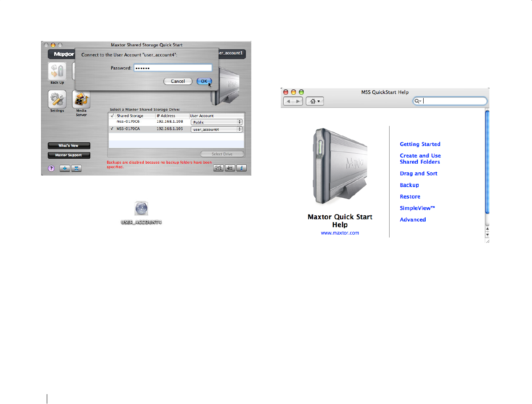Zoom the MSS QuickStart Help window
The height and width of the screenshot is (404, 532).
pos(301,92)
